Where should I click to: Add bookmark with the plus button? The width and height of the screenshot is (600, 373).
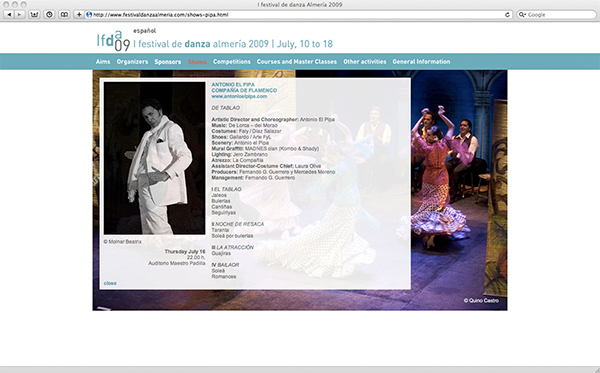tap(79, 15)
